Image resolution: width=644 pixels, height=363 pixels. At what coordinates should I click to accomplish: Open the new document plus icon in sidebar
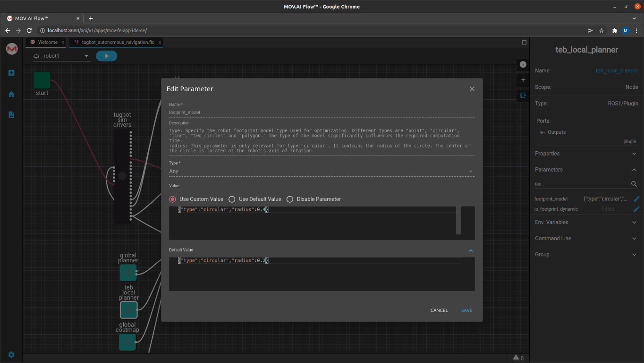coord(11,73)
